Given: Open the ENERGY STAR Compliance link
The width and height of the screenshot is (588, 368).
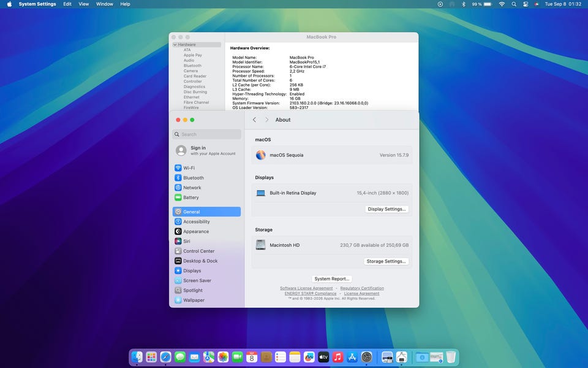Looking at the screenshot, I should (x=311, y=294).
